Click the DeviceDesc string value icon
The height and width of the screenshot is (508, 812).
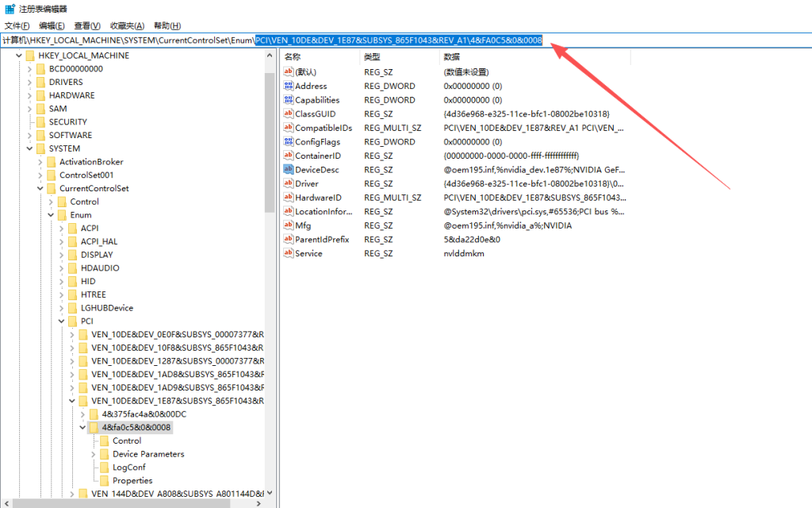click(x=289, y=170)
